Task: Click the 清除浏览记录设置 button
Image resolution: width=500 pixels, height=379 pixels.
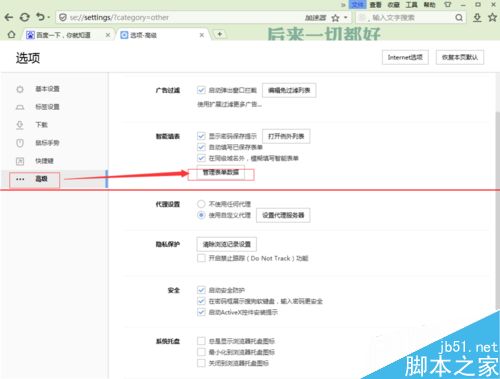Action: 227,244
